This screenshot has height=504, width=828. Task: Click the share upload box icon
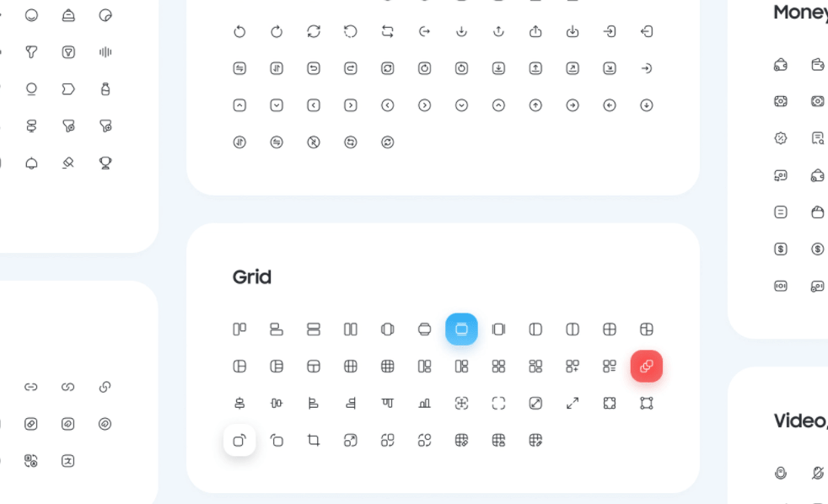535,31
